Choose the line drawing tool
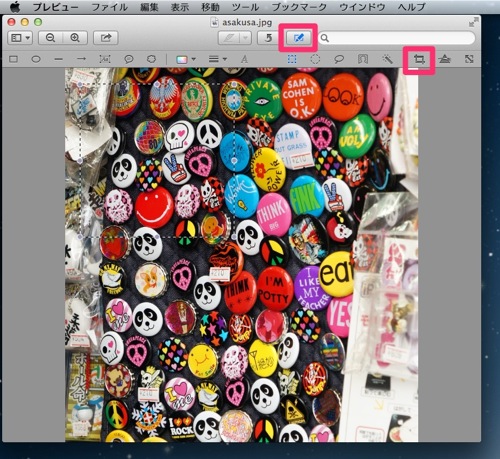The image size is (500, 459). click(x=59, y=59)
